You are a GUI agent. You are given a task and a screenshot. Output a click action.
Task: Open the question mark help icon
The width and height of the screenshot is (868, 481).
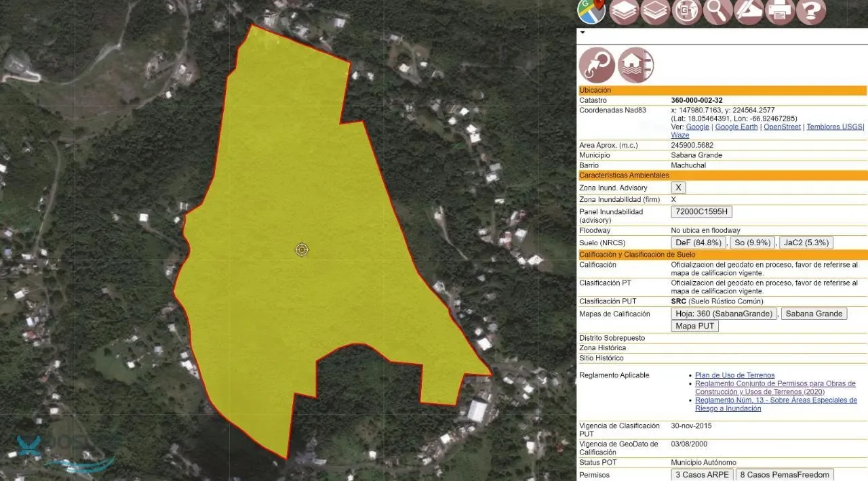811,11
